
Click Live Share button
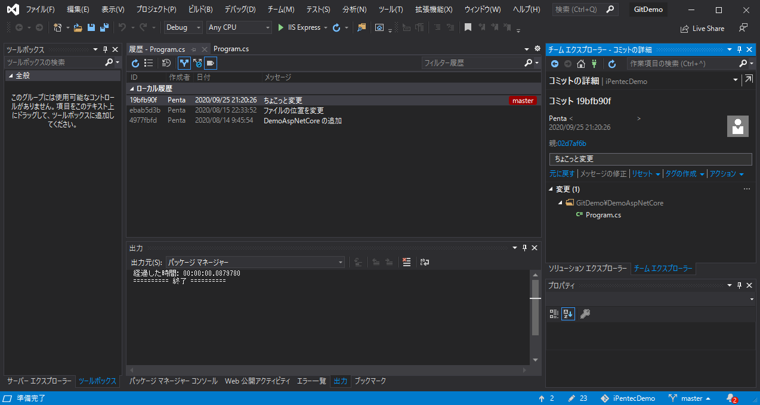pos(702,29)
